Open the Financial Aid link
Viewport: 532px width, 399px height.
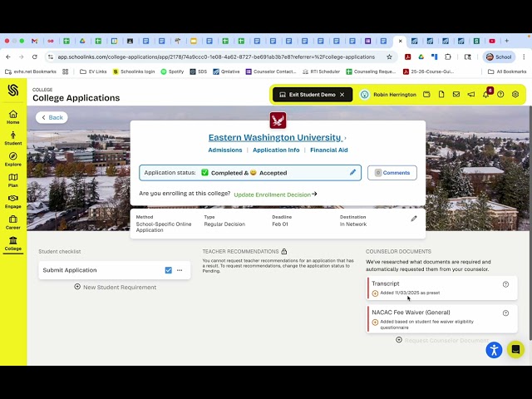click(x=329, y=150)
